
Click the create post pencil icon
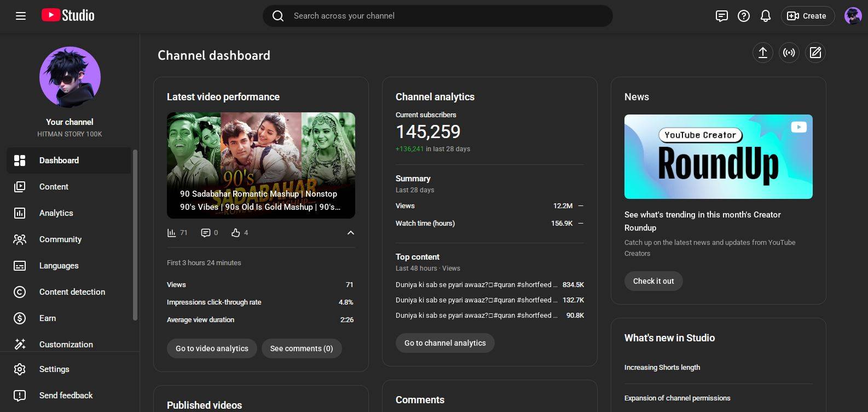tap(815, 53)
